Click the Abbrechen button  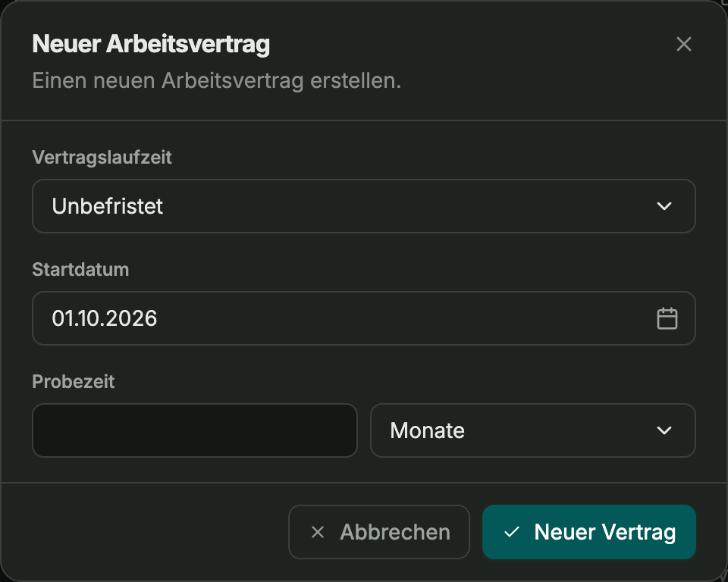379,532
